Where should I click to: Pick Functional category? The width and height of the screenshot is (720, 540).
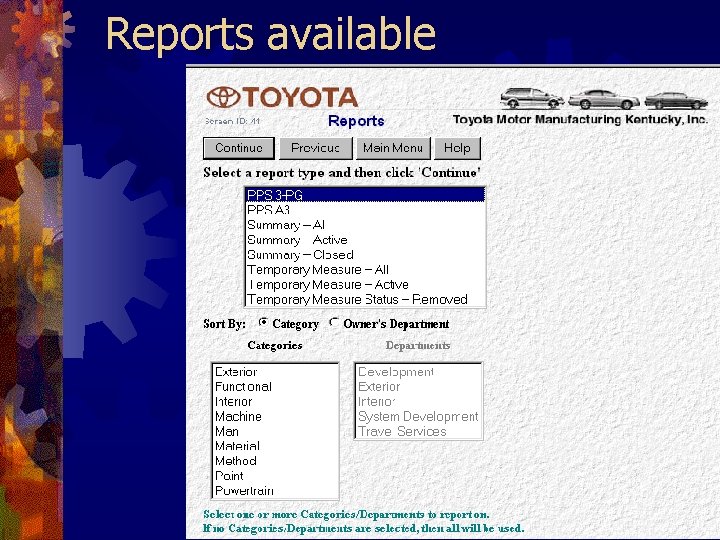[x=275, y=387]
